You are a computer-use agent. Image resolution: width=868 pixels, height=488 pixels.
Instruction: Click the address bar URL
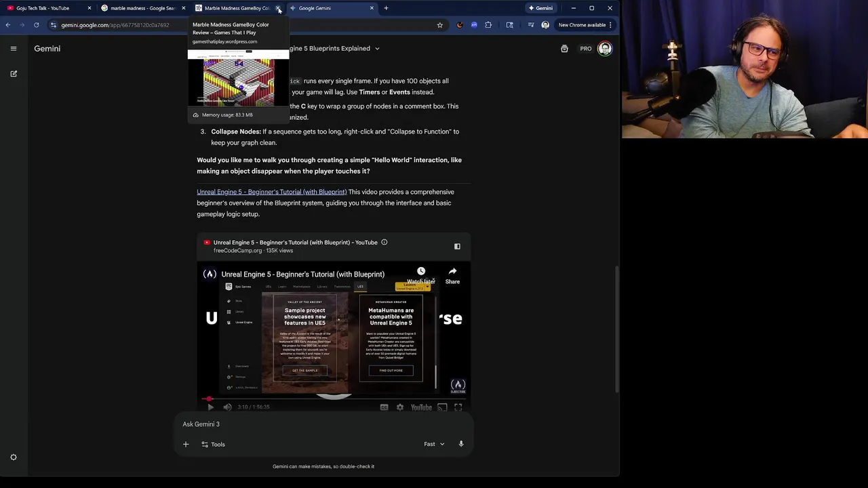click(x=115, y=25)
